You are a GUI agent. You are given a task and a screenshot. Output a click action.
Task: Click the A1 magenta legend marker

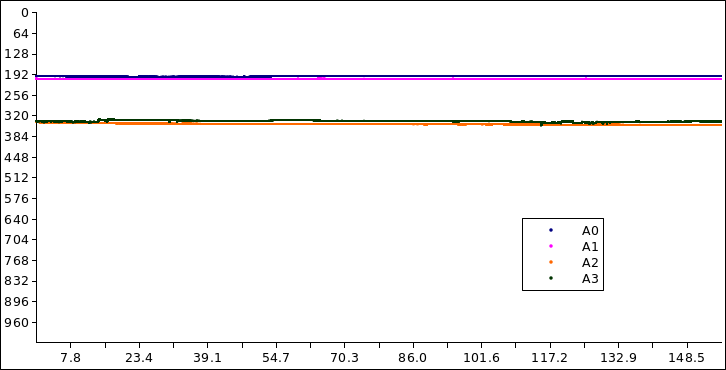(551, 246)
